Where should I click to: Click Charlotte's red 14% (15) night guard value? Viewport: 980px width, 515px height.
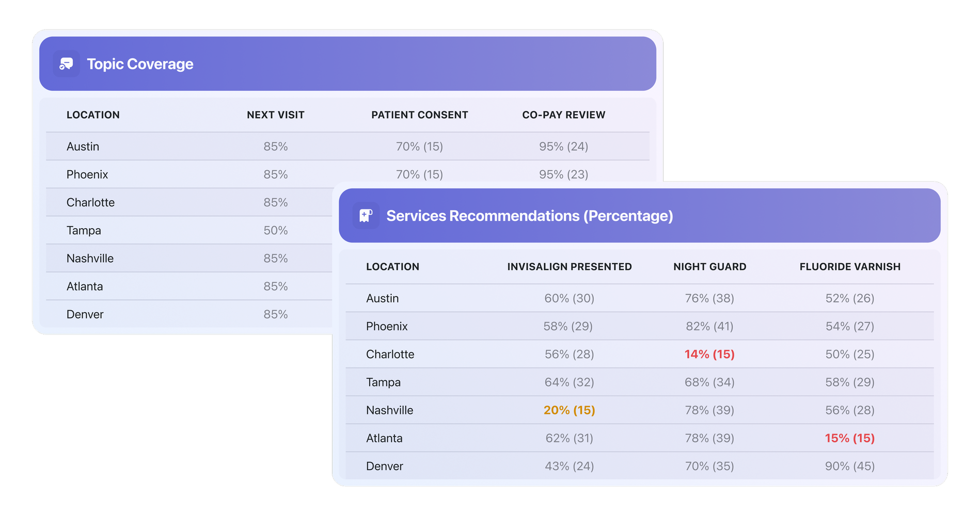point(709,355)
